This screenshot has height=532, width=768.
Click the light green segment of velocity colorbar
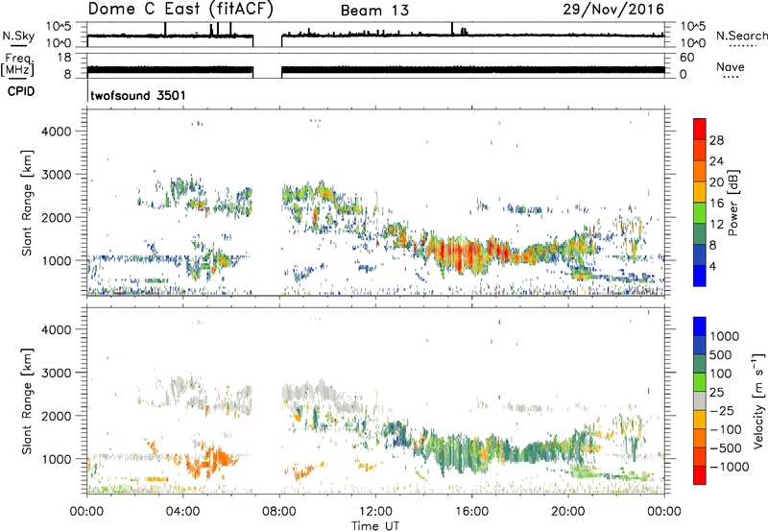click(700, 382)
